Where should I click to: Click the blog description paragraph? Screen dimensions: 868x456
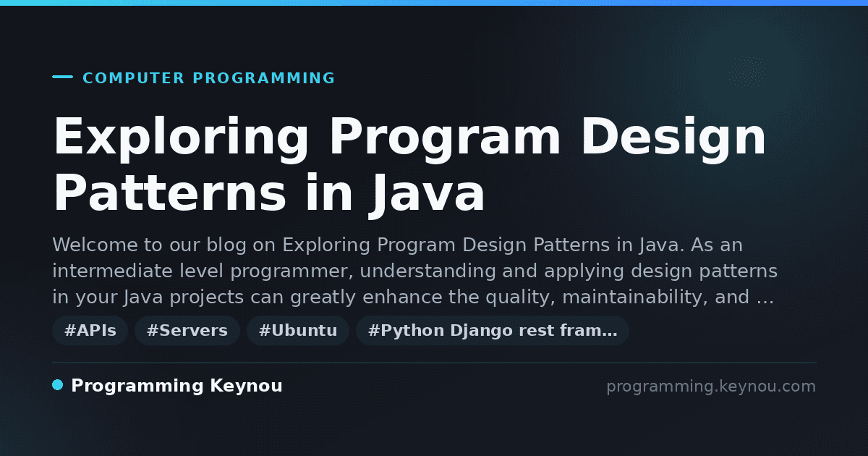tap(414, 271)
